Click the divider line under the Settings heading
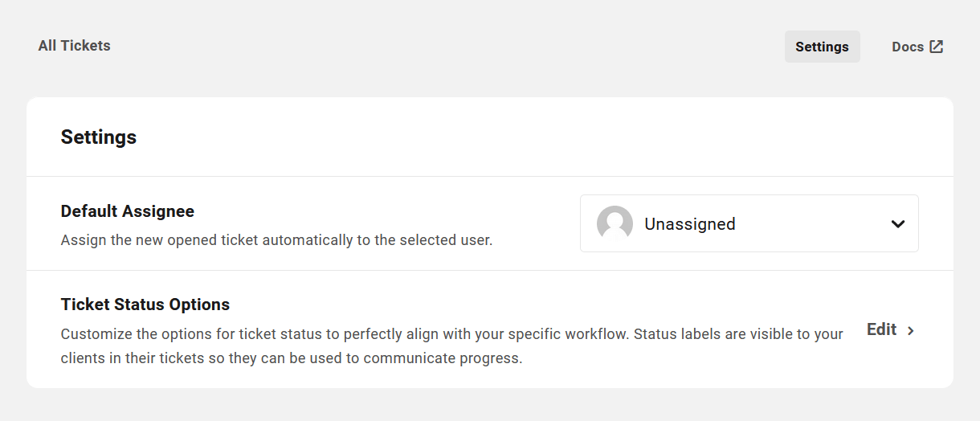Viewport: 980px width, 421px height. (490, 176)
